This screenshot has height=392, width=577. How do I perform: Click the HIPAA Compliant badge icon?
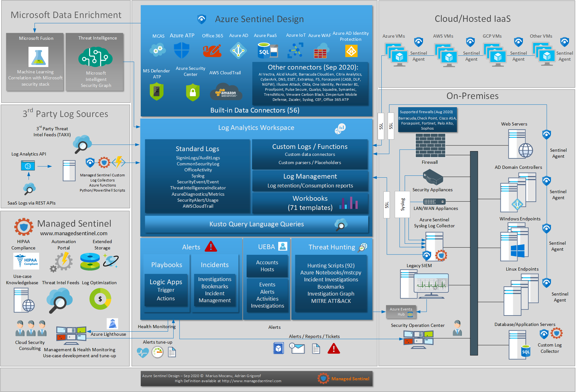[27, 261]
